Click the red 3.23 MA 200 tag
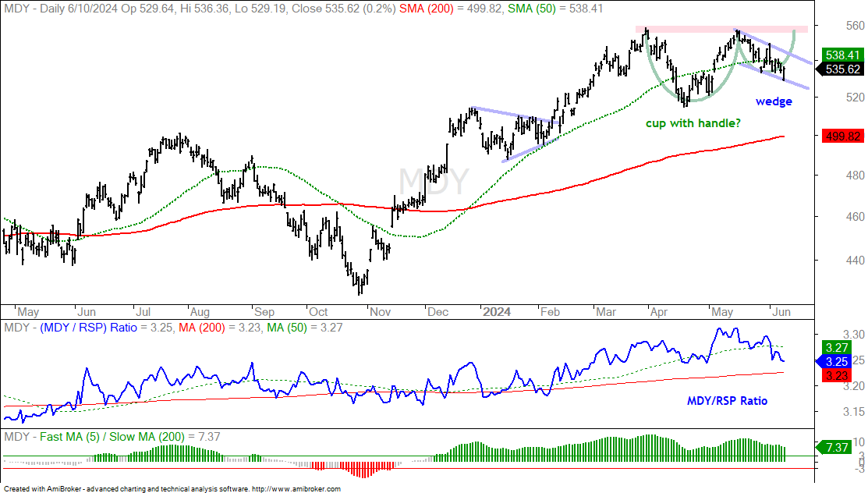 coord(837,375)
